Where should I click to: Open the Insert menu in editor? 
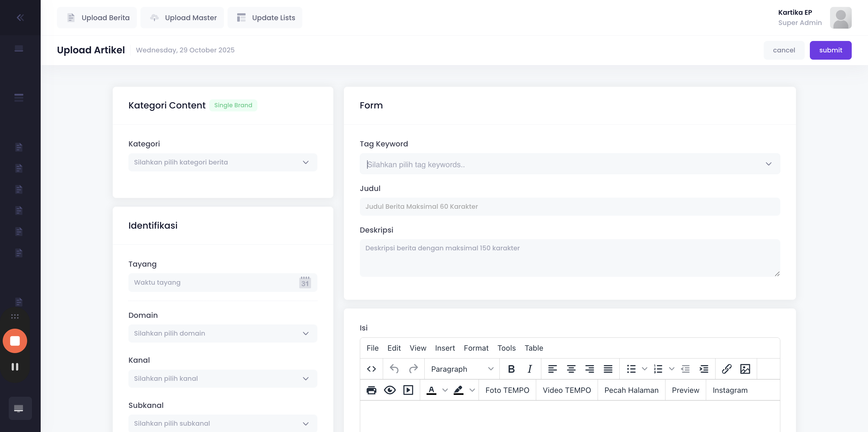pyautogui.click(x=445, y=348)
